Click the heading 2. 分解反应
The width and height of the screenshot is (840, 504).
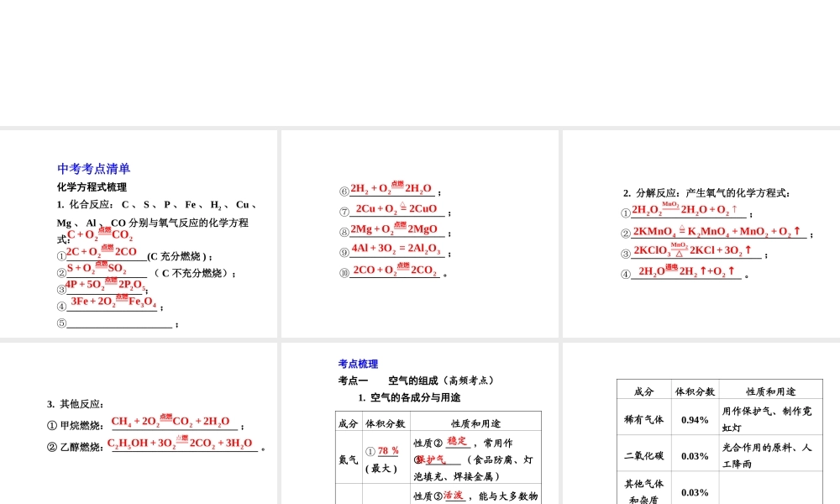pyautogui.click(x=706, y=193)
